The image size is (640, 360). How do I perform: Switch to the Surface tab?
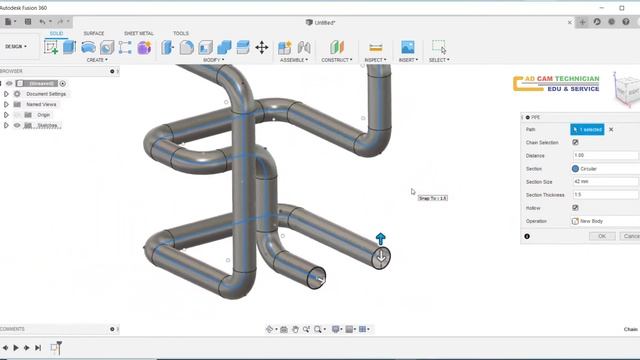pyautogui.click(x=94, y=33)
